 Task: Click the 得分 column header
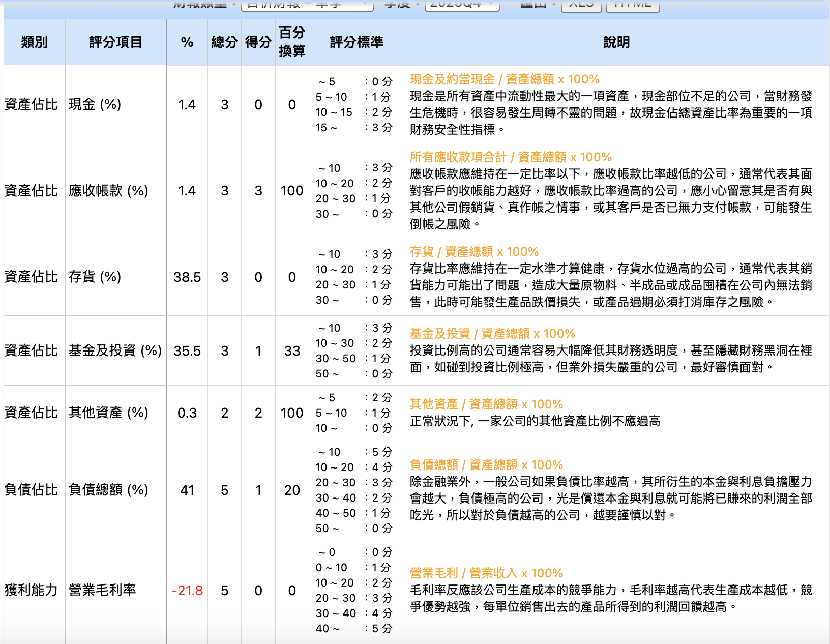pos(258,42)
